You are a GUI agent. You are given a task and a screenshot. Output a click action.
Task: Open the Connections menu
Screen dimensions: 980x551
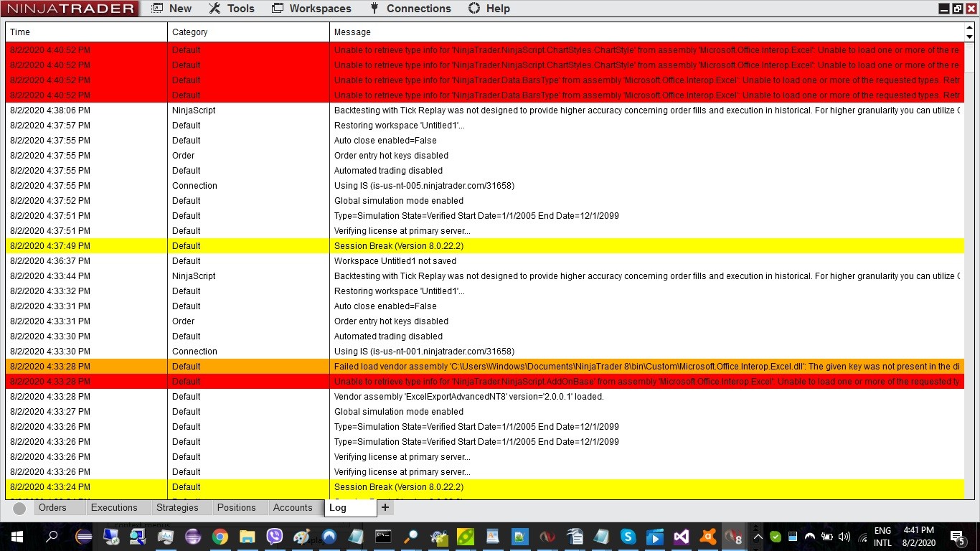(410, 9)
